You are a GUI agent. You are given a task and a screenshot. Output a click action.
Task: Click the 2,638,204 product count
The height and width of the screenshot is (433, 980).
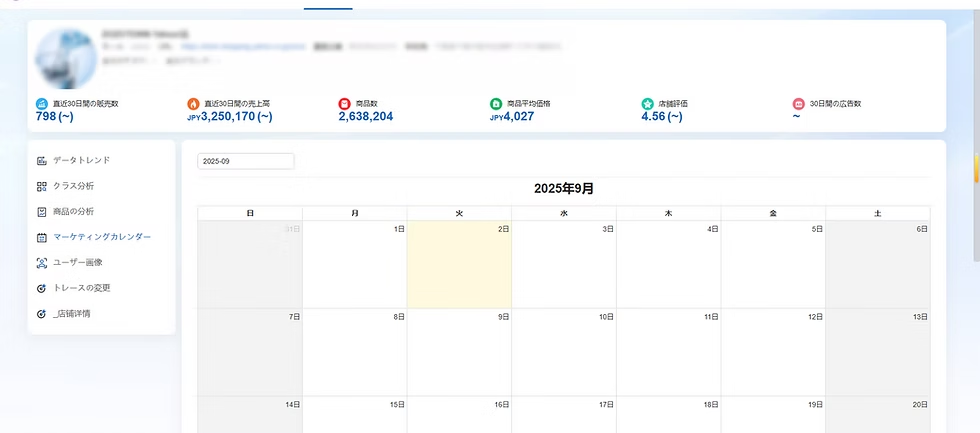point(366,116)
